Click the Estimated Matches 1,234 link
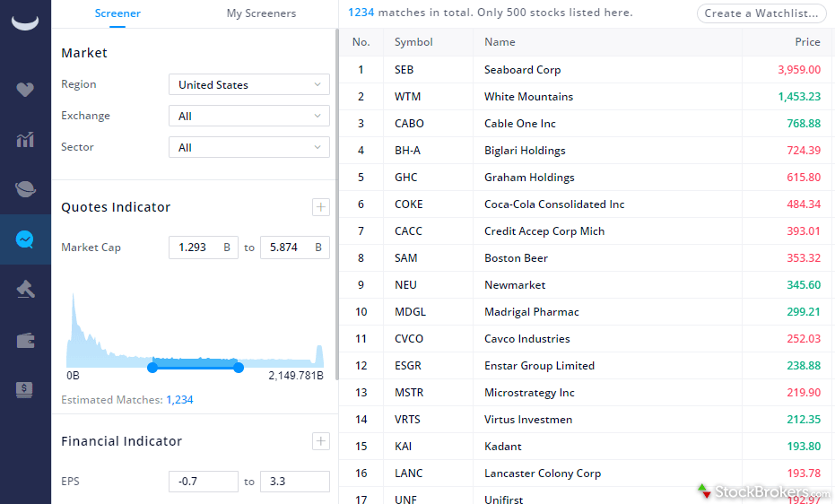This screenshot has width=835, height=504. click(x=179, y=400)
